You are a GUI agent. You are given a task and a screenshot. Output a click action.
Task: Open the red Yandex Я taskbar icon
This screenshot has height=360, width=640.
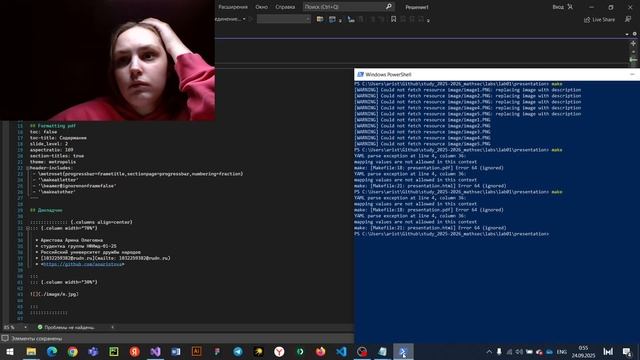(x=135, y=351)
